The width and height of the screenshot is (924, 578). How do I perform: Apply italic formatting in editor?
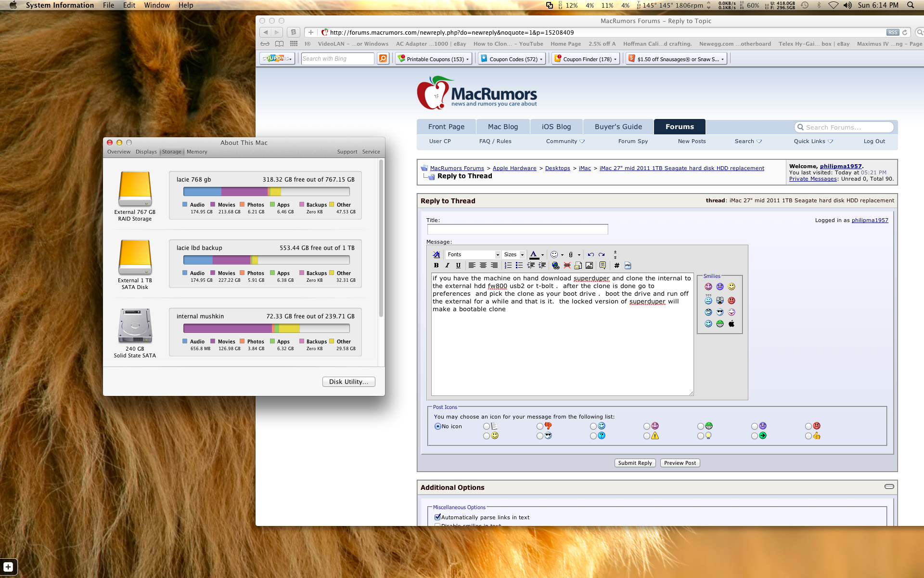[x=447, y=265]
